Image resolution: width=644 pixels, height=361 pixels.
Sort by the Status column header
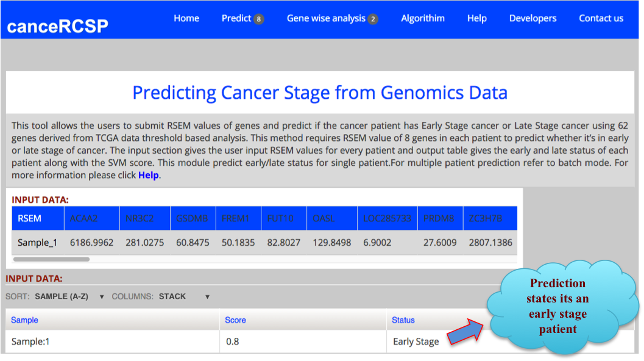pyautogui.click(x=403, y=320)
